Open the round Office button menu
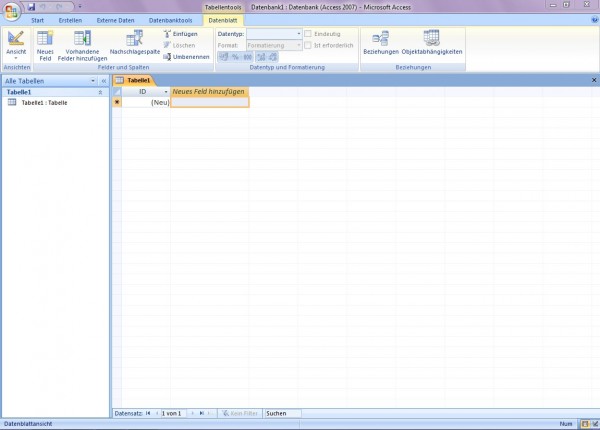600x430 pixels. click(11, 11)
